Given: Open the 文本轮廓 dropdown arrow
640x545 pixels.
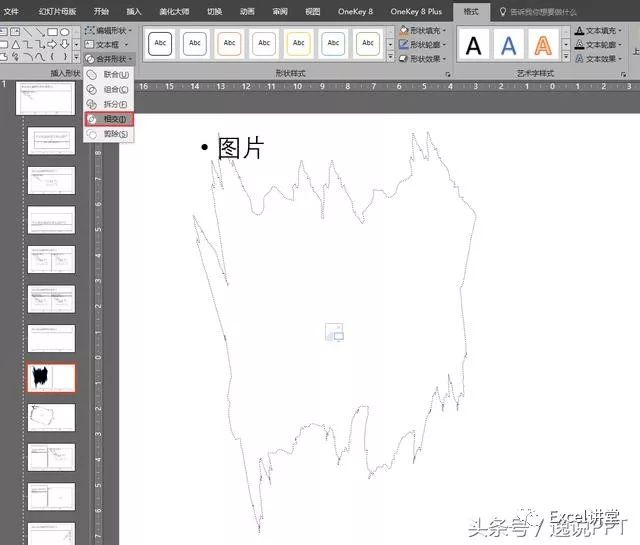Looking at the screenshot, I should point(620,44).
